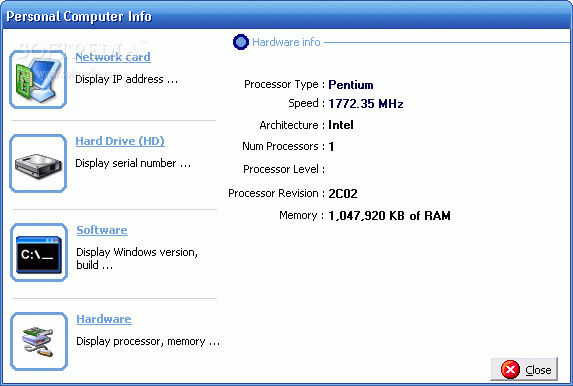
Task: Click the 'Memory :' label
Action: (x=301, y=215)
